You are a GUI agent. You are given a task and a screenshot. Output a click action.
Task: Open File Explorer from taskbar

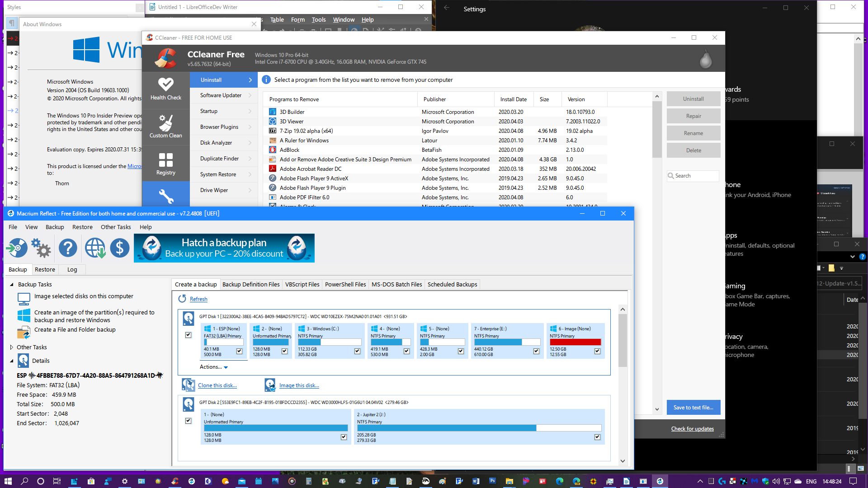[509, 481]
